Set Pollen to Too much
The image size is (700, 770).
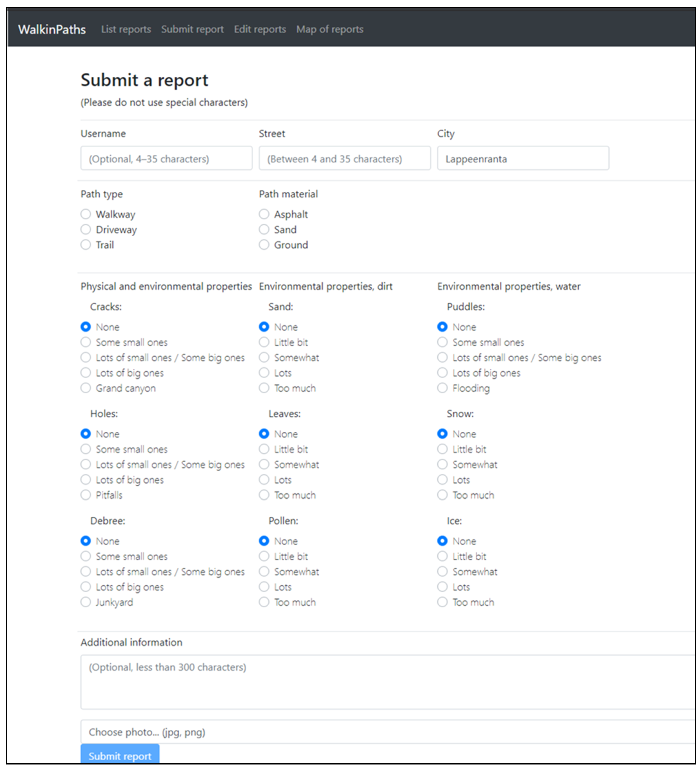(264, 602)
